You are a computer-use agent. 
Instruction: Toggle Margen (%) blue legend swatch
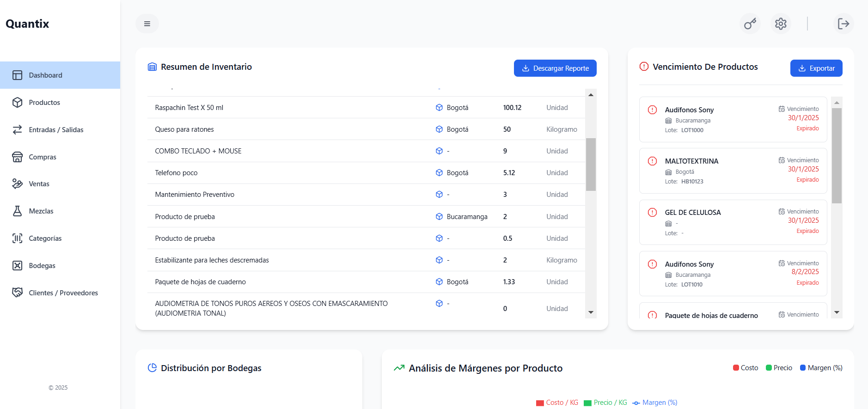pos(803,368)
